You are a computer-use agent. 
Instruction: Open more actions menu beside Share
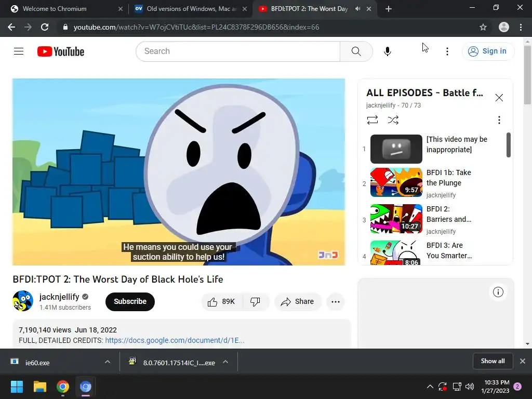pyautogui.click(x=336, y=302)
